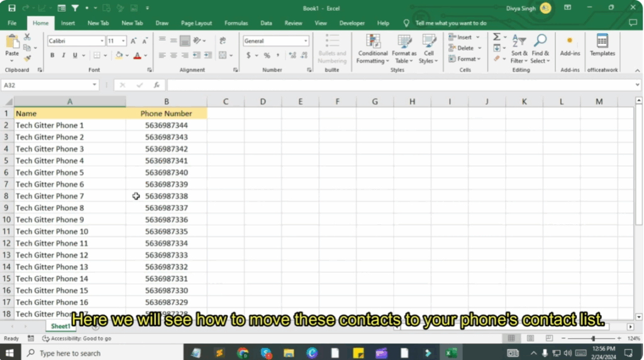
Task: Click the AutoSum sigma icon
Action: click(497, 37)
